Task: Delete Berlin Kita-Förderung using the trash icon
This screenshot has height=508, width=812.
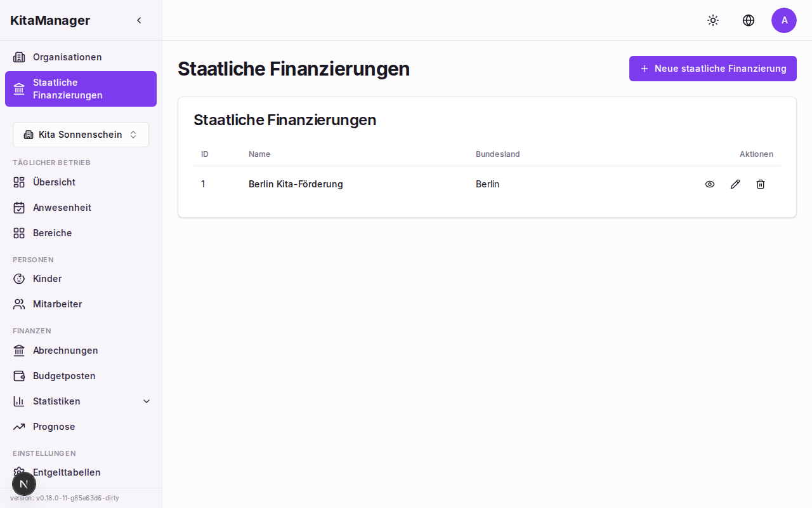Action: 761,184
